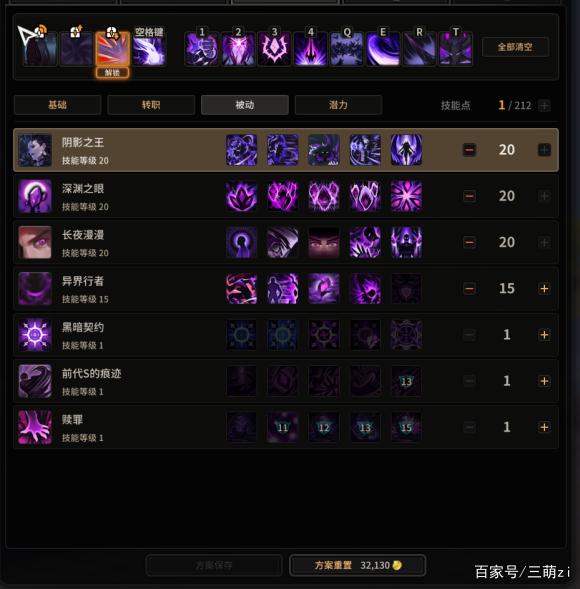Select the 空格键 spacebar skill icon
This screenshot has width=580, height=589.
(149, 49)
